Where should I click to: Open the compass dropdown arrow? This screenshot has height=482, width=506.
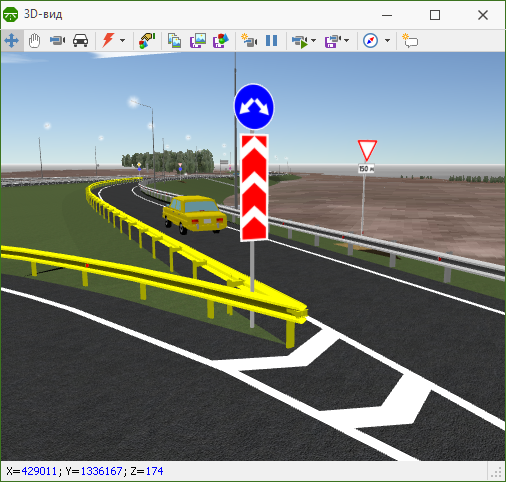[x=387, y=41]
